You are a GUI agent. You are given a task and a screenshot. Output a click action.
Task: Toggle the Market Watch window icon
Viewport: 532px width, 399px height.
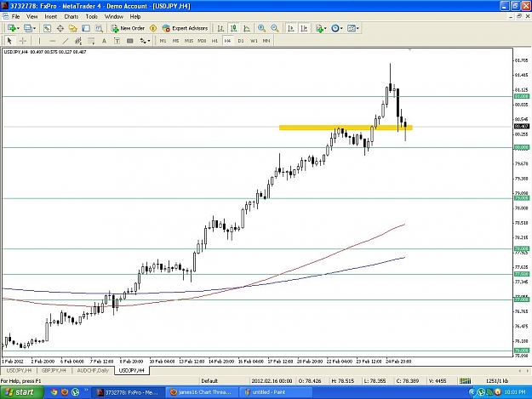[47, 28]
